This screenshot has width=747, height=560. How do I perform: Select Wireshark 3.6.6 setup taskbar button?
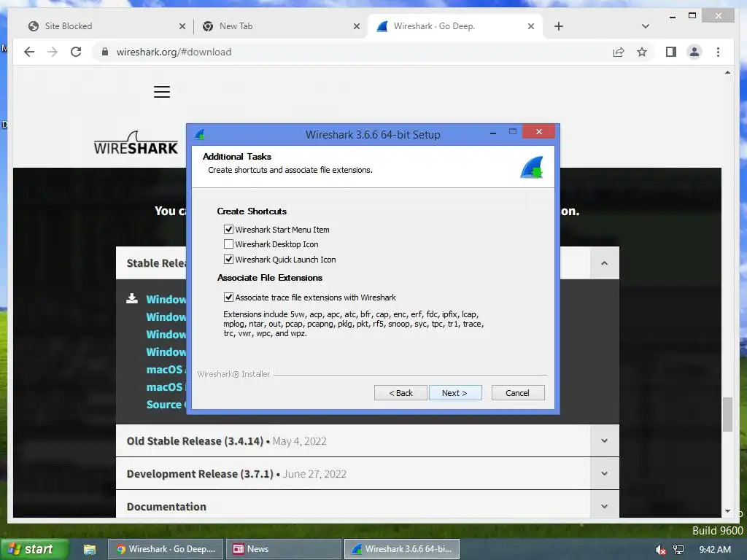[x=402, y=549]
